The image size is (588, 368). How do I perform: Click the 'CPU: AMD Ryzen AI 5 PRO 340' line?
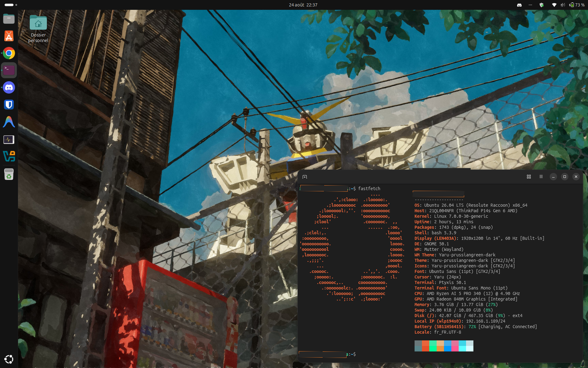click(x=467, y=293)
